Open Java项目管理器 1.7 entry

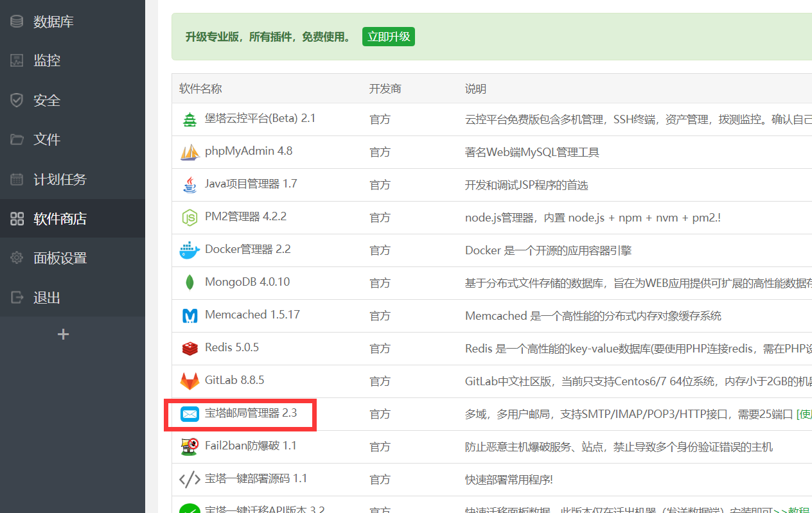tap(251, 184)
